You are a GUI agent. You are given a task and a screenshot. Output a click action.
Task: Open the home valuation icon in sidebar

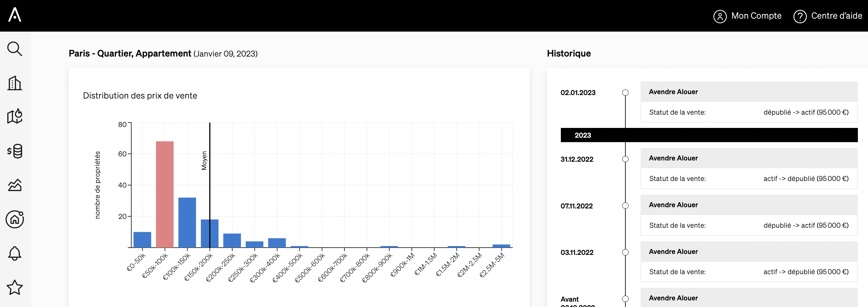tap(15, 220)
